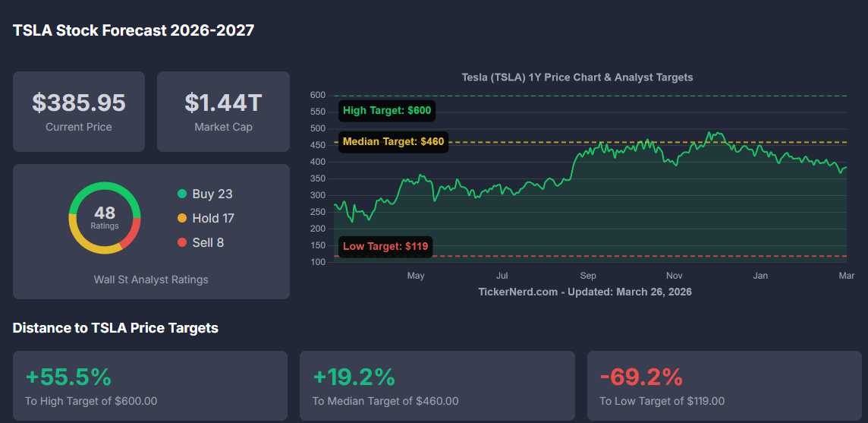Click the TSLA Stock Forecast 2026-2027 heading
Screen dimensions: 868x423
click(x=134, y=30)
